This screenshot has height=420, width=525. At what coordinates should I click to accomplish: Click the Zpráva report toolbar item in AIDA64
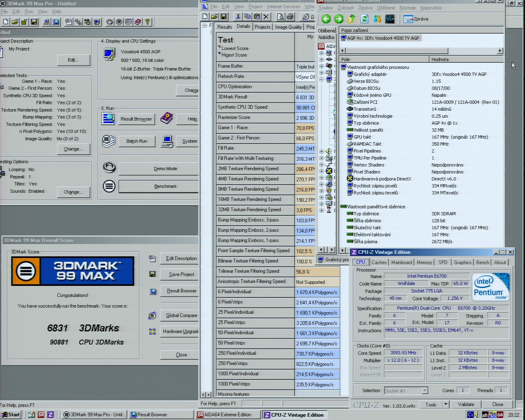[x=416, y=19]
